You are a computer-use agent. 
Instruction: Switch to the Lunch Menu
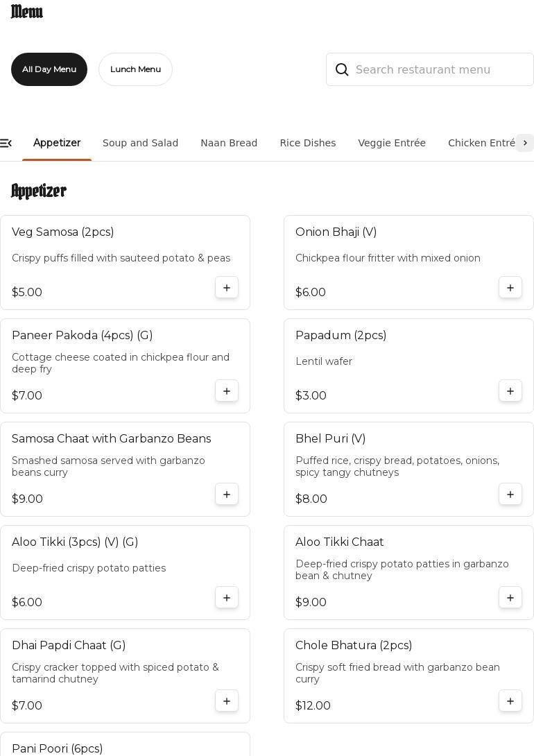[x=135, y=69]
